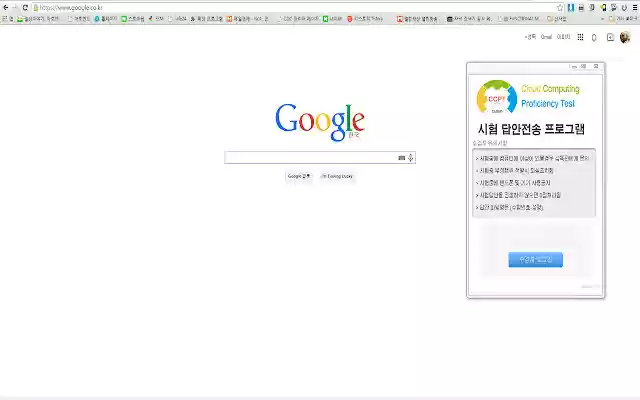The width and height of the screenshot is (640, 400).
Task: Click the CCPT circular logo
Action: coord(497,97)
